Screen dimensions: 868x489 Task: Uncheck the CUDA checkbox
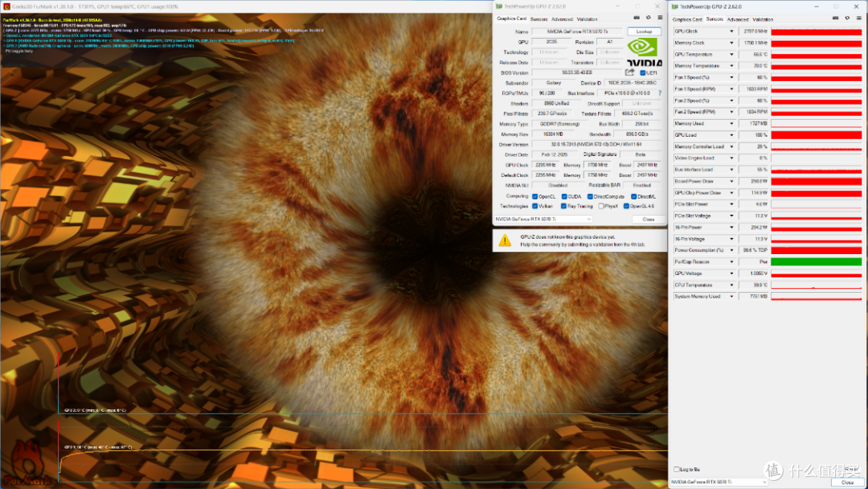point(566,195)
